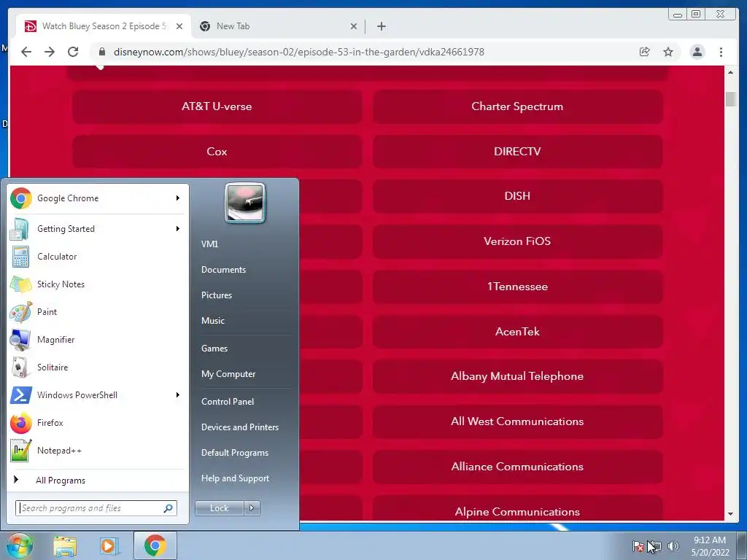Select AT&T U-verse provider
This screenshot has width=747, height=560.
tap(217, 106)
